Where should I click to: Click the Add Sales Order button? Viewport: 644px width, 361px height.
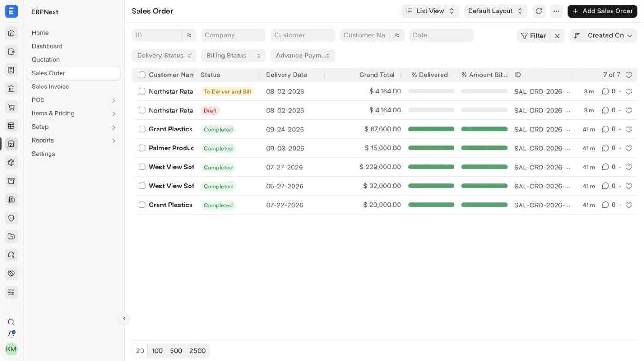pos(602,11)
